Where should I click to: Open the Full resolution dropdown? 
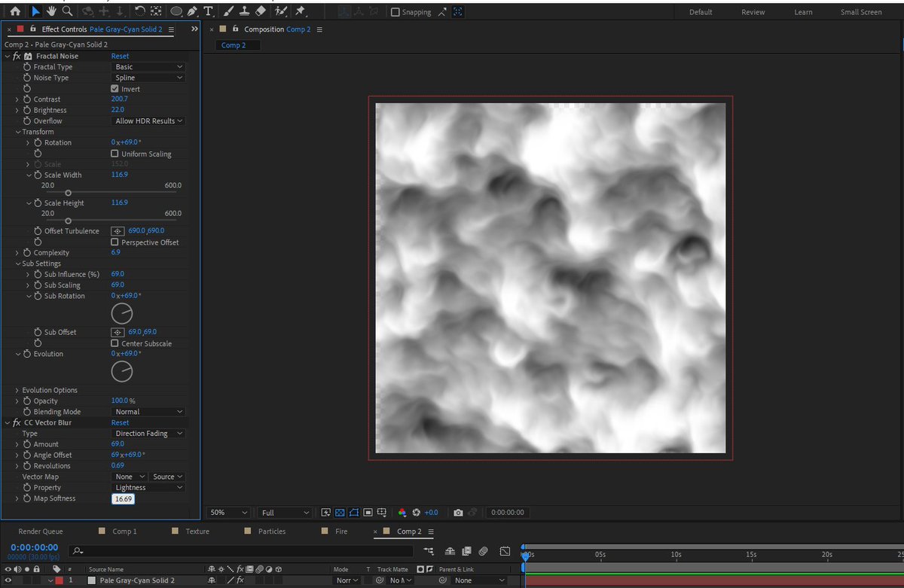click(x=284, y=513)
